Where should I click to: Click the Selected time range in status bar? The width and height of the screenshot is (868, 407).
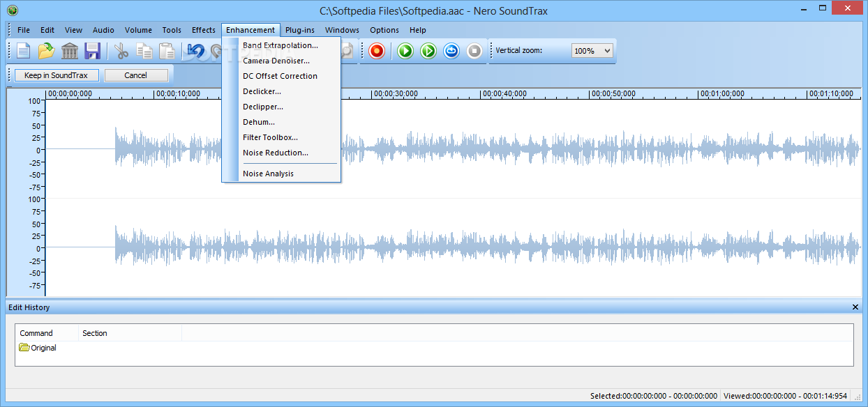(x=653, y=396)
